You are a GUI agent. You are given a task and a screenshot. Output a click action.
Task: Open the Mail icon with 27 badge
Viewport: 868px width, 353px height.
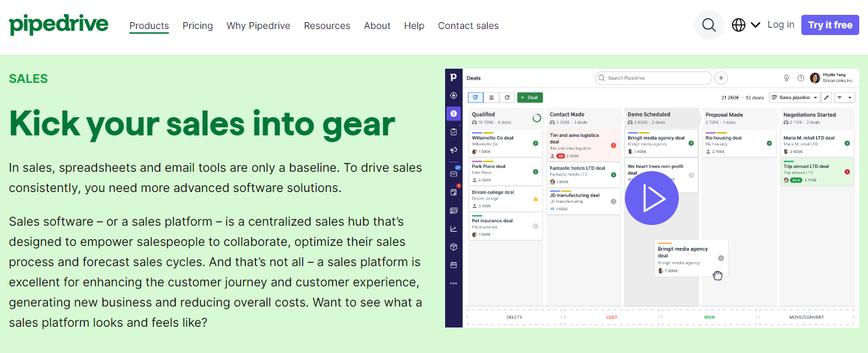[x=454, y=173]
